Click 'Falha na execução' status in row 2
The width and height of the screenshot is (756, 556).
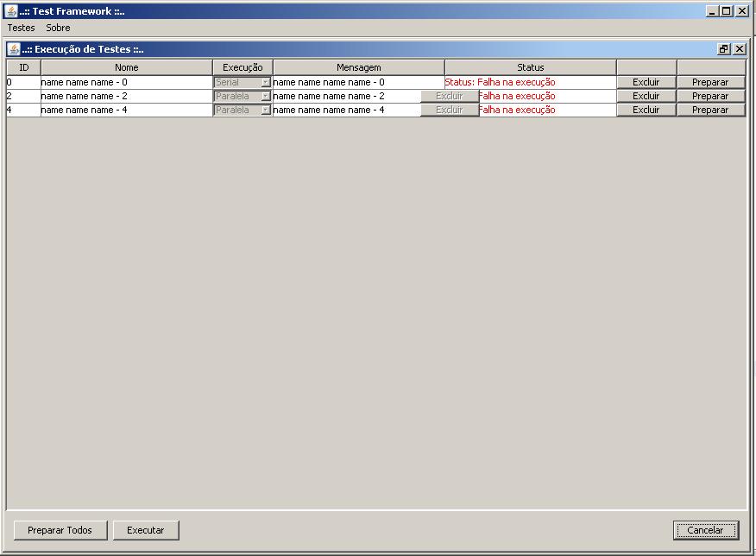[x=517, y=97]
